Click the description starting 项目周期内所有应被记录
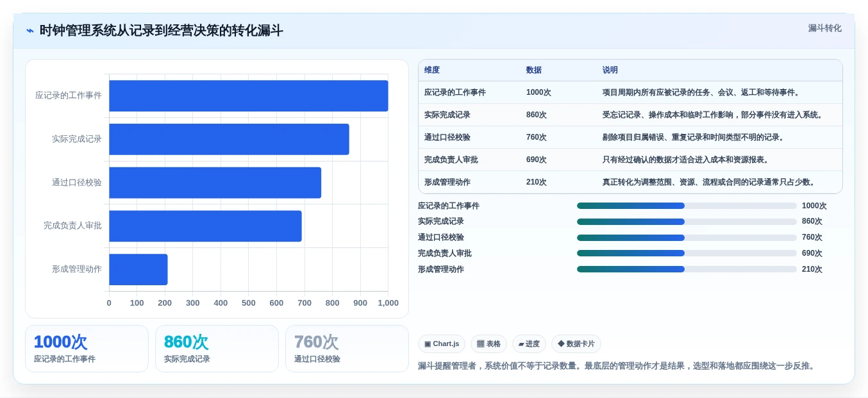Screen dimensions: 868x398 coord(701,92)
